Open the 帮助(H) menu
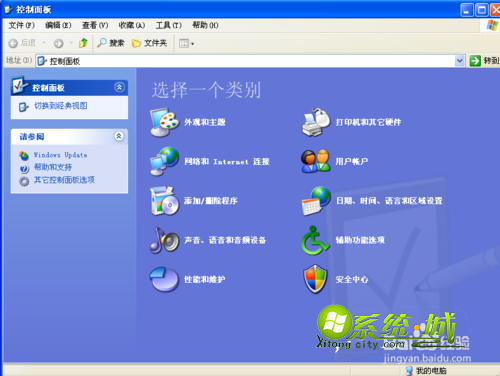Image resolution: width=500 pixels, height=376 pixels. coord(205,25)
